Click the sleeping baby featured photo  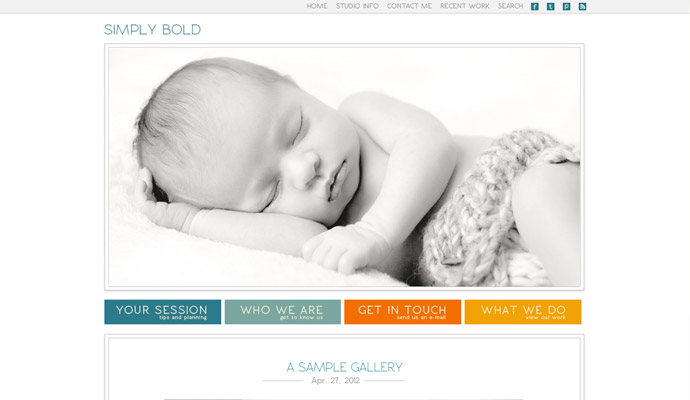[344, 167]
